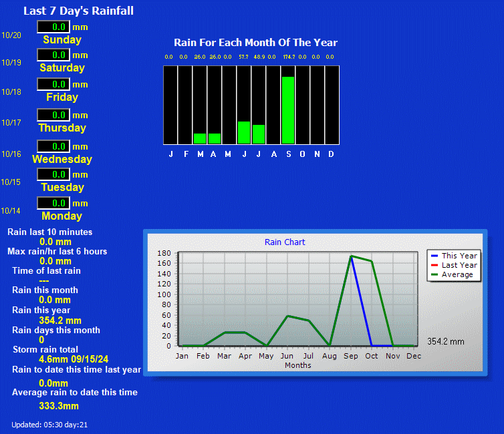This screenshot has width=504, height=434.
Task: Click the Sunday rainfall value box
Action: click(53, 27)
